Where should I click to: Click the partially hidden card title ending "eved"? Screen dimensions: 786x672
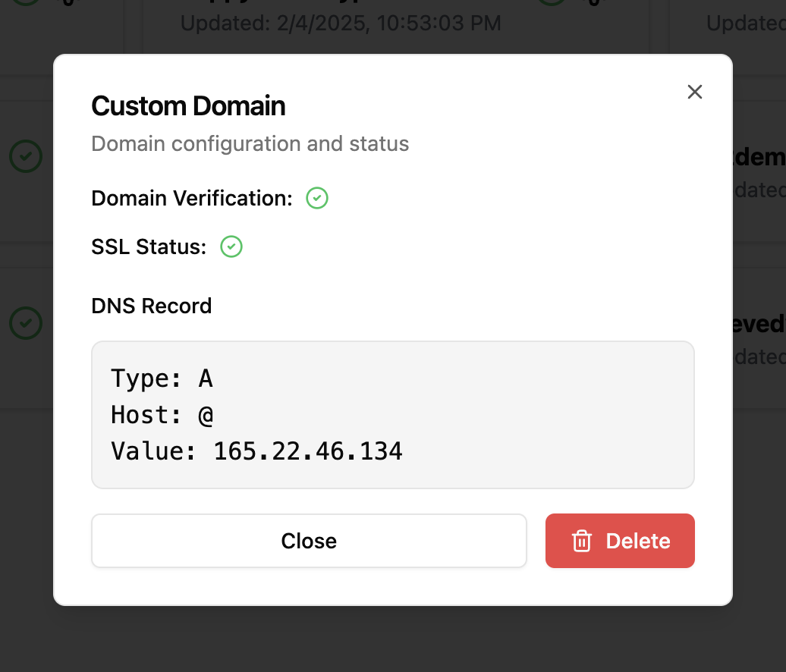coord(759,324)
